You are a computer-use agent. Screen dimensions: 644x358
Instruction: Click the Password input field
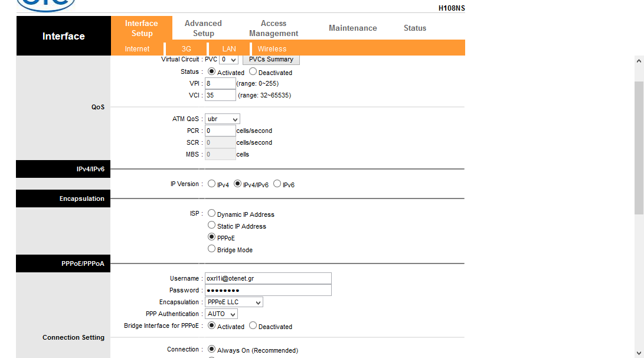[268, 290]
